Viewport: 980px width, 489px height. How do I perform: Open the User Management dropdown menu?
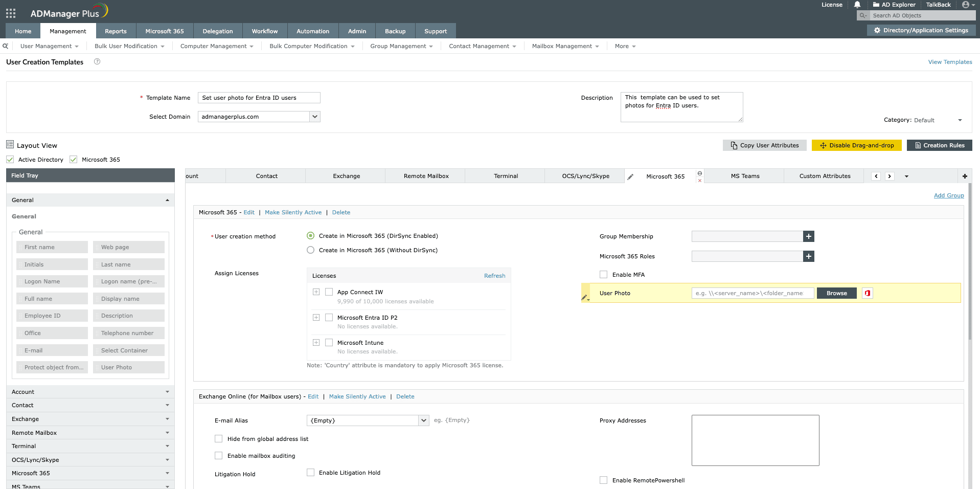pyautogui.click(x=50, y=46)
